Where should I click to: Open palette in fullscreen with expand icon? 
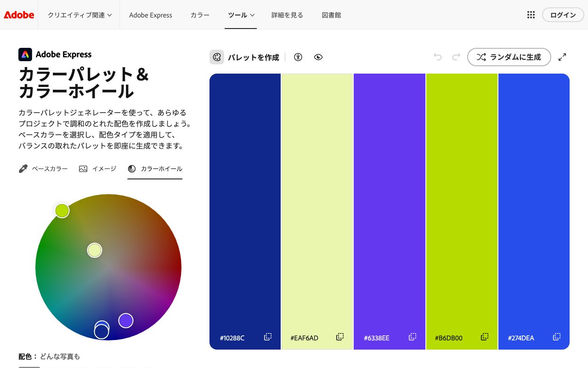pyautogui.click(x=562, y=57)
